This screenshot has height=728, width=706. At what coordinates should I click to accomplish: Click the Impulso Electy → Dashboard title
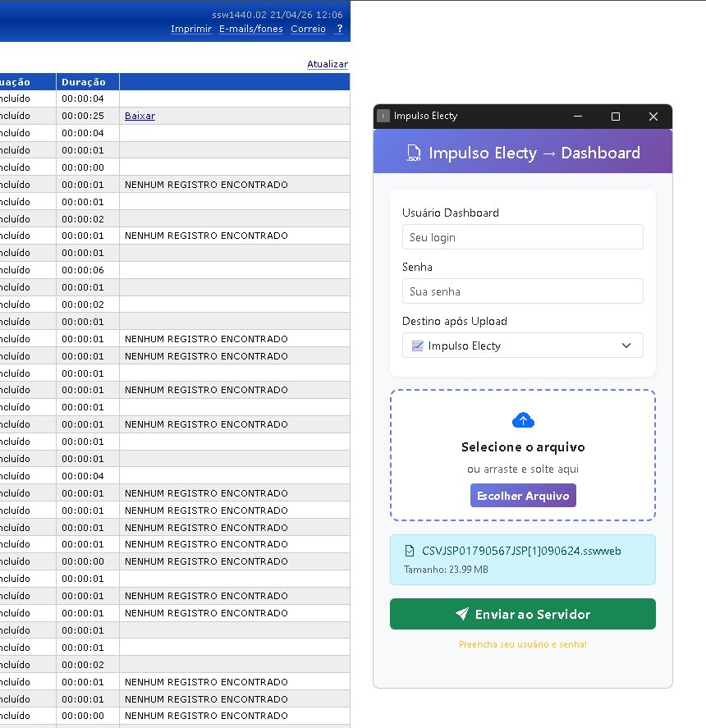tap(534, 153)
